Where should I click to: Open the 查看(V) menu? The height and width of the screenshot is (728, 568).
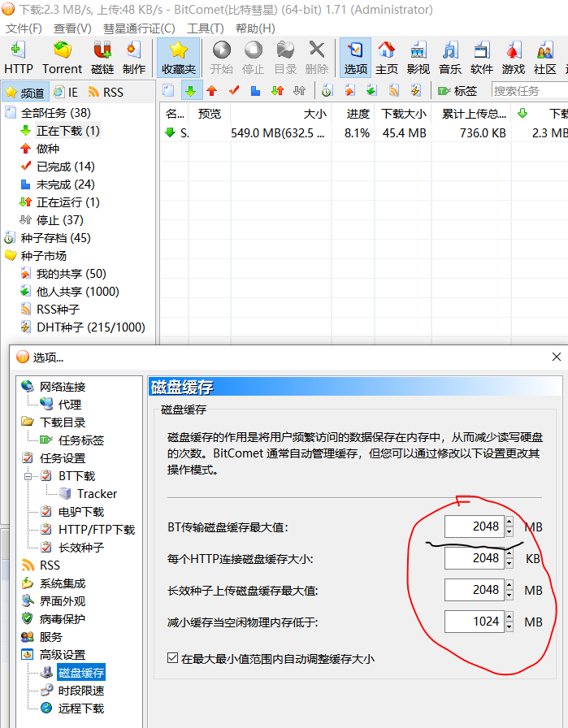coord(72,28)
